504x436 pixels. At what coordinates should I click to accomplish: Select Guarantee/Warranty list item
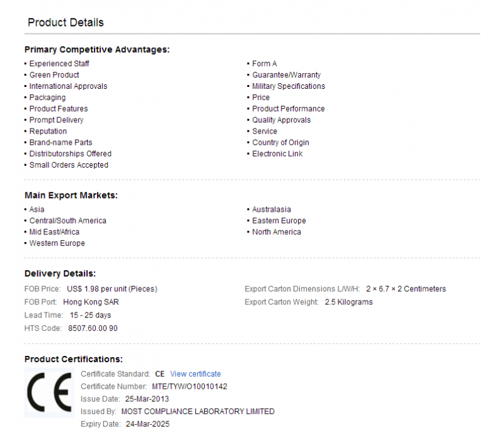pos(286,75)
